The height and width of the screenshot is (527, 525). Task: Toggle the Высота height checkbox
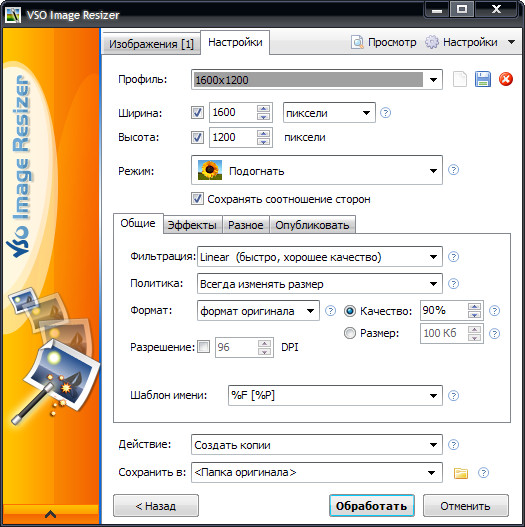pos(197,137)
